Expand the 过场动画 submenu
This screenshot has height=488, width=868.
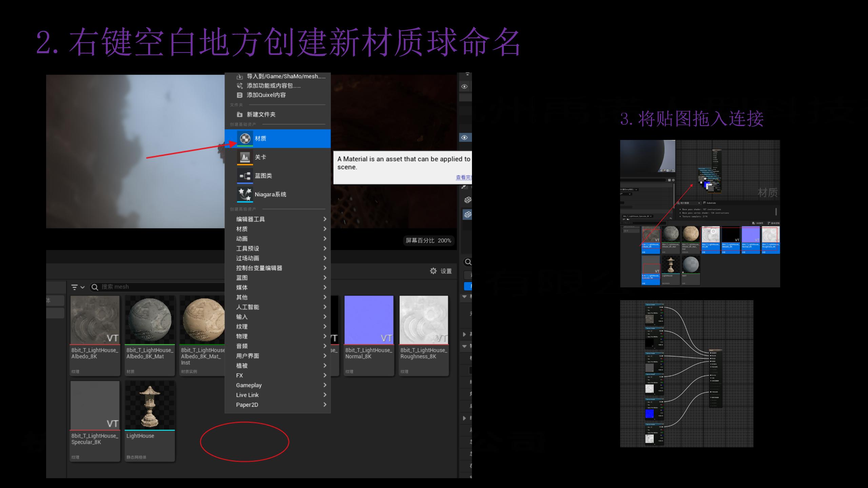tap(277, 258)
